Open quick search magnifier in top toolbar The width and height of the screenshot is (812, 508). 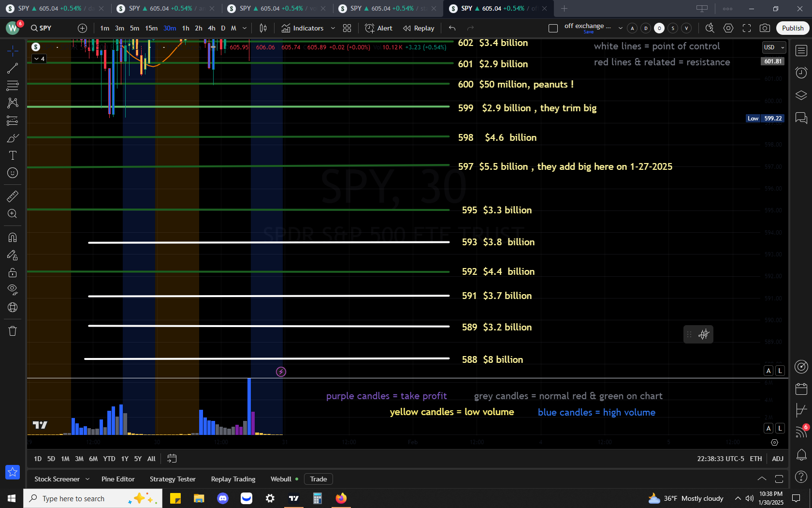[x=710, y=28]
